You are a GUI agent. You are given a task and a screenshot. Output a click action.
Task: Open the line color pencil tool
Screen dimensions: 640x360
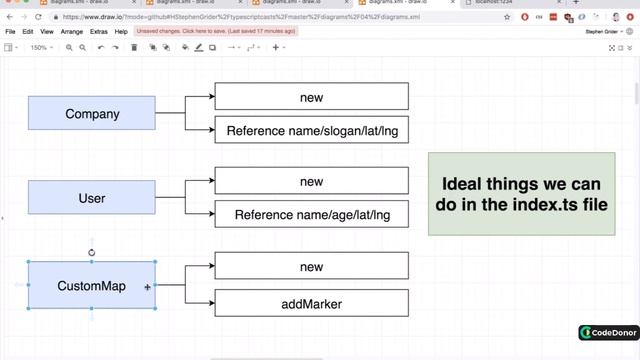tap(199, 48)
